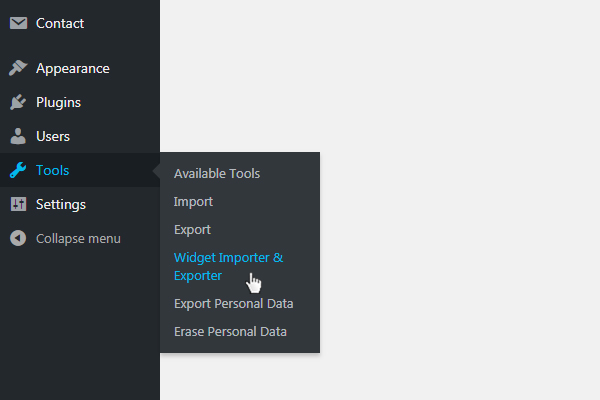Open the Appearance menu label
600x400 pixels.
[73, 69]
